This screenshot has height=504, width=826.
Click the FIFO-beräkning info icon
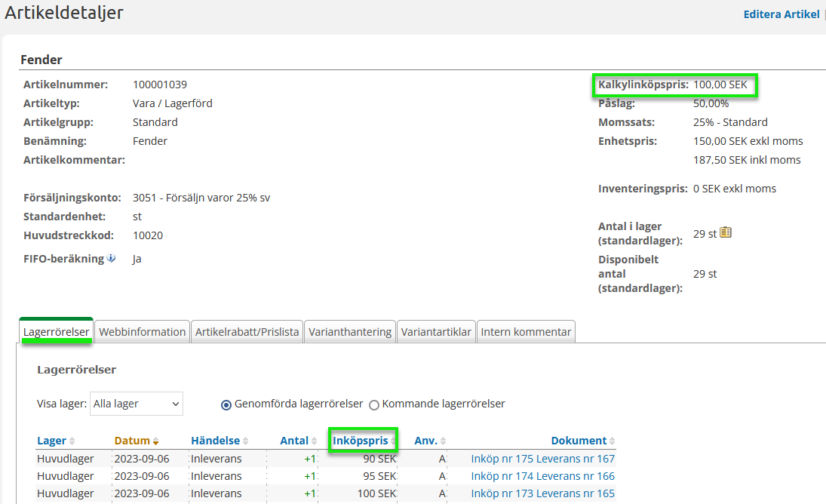(112, 258)
